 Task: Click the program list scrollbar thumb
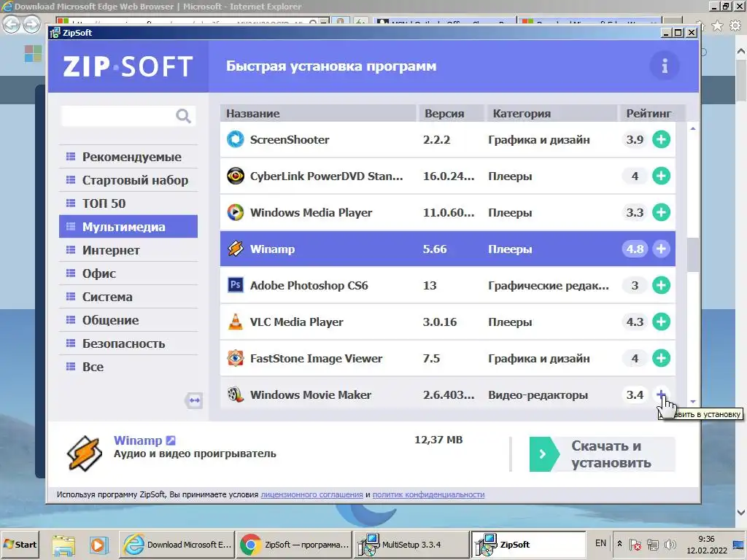tap(693, 254)
